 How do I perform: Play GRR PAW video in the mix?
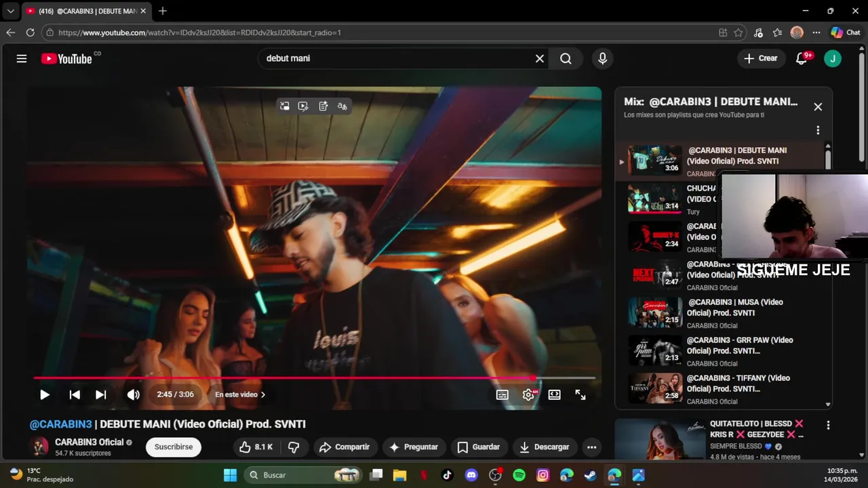pos(719,351)
